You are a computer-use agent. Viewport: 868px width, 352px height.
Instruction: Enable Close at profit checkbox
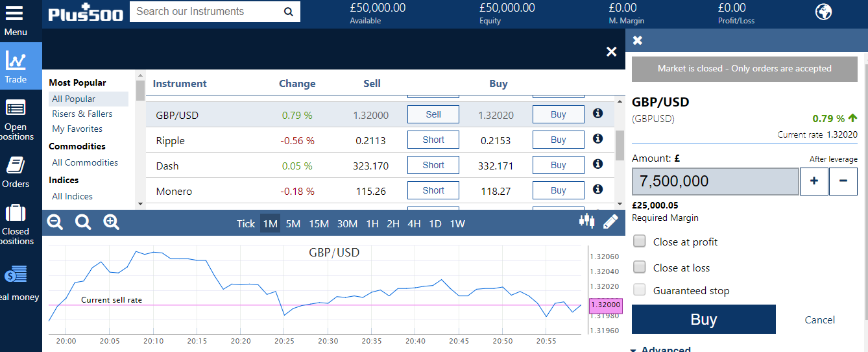(x=640, y=242)
